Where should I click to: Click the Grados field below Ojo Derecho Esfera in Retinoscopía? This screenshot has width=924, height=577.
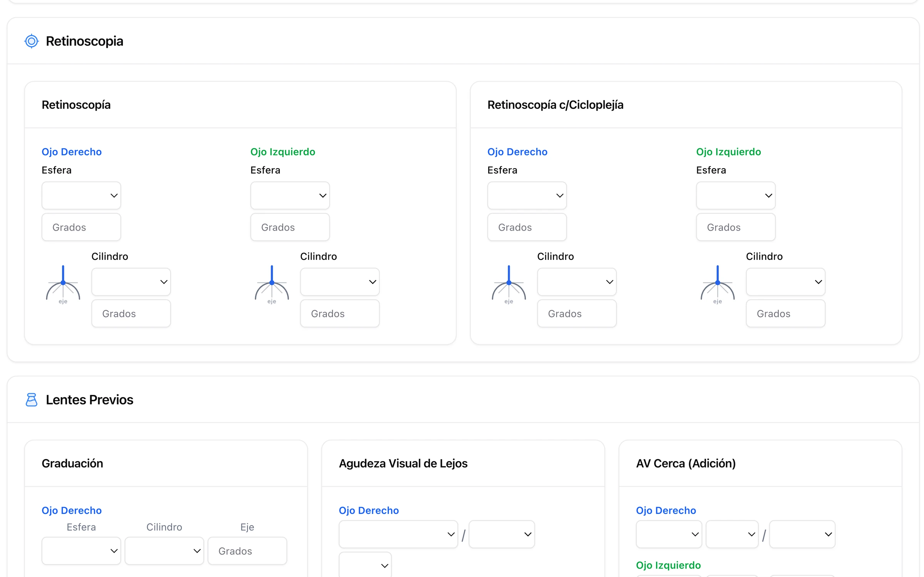[81, 227]
